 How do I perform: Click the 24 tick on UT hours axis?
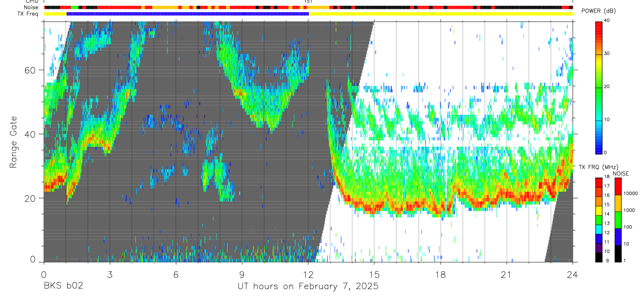[573, 274]
